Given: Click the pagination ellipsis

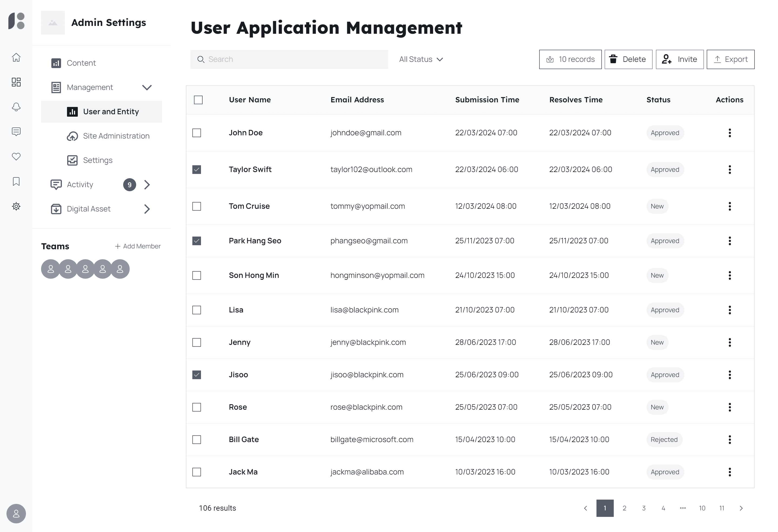Looking at the screenshot, I should 683,508.
